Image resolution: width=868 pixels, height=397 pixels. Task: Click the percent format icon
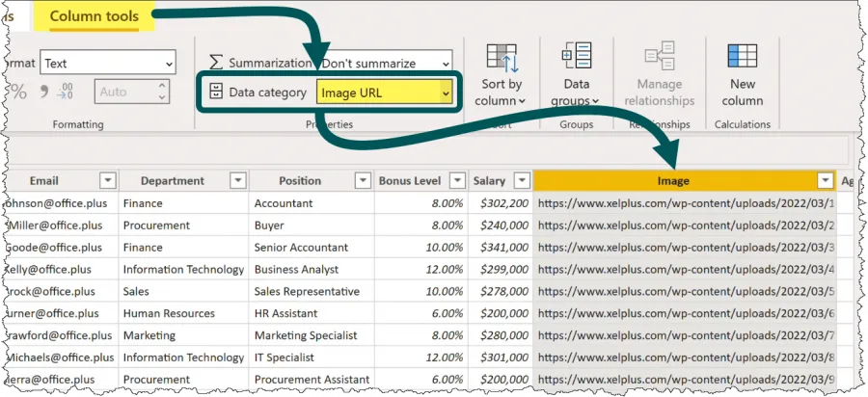click(18, 93)
